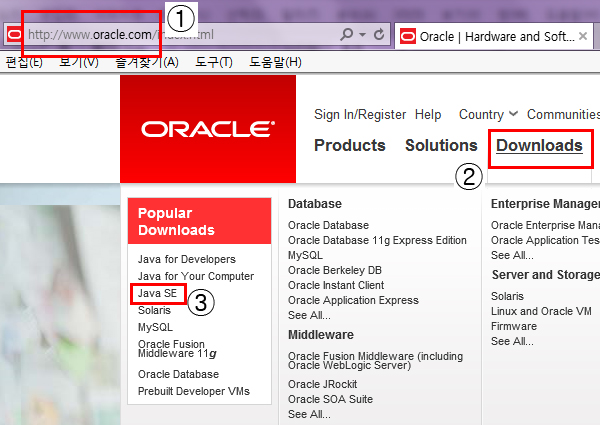Open the 편집(E) menu
The image size is (600, 425).
click(x=24, y=62)
